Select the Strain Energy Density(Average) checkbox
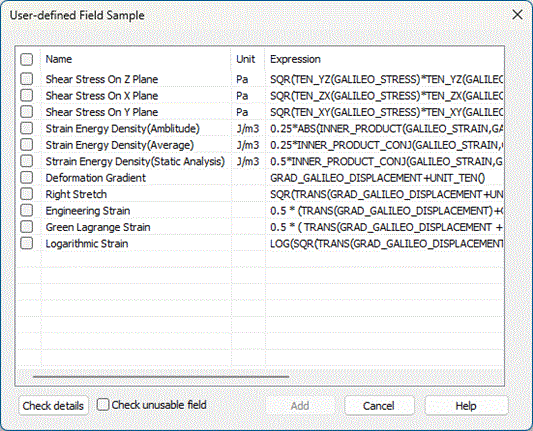The image size is (533, 431). click(27, 144)
